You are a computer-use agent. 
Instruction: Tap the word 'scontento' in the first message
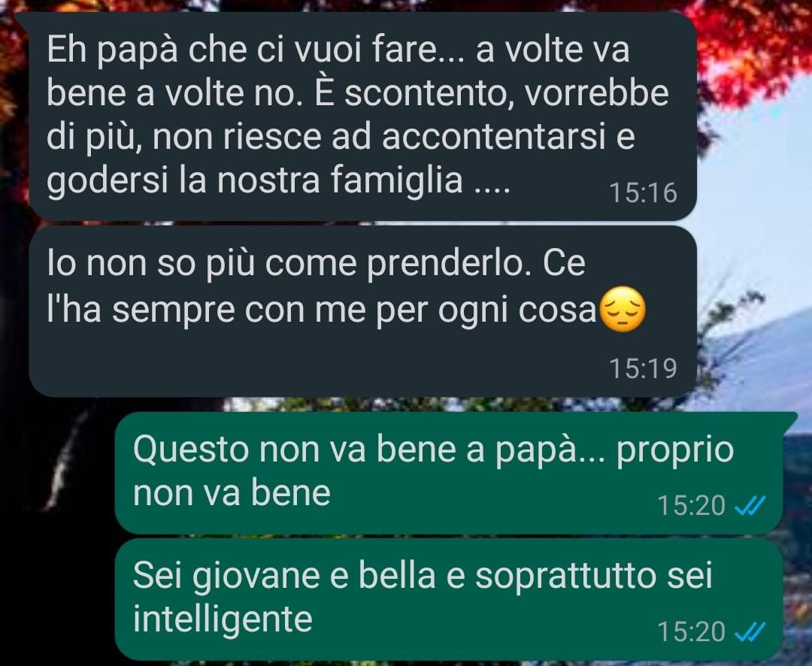click(425, 93)
